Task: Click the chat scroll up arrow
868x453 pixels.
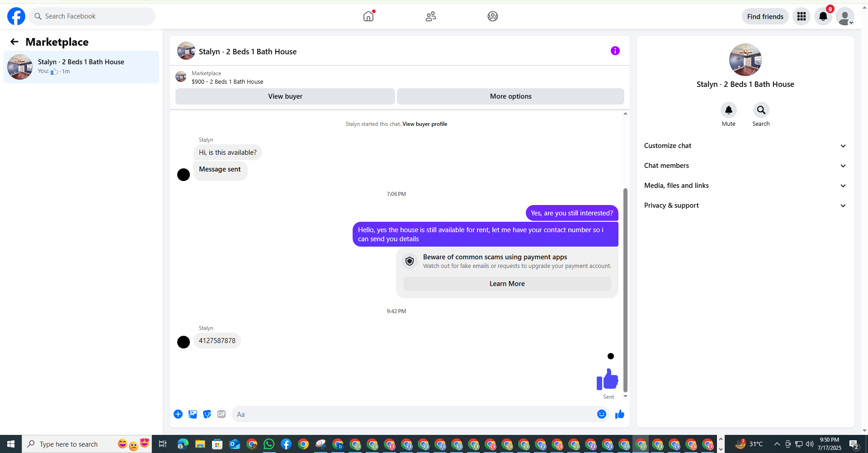Action: coord(626,114)
